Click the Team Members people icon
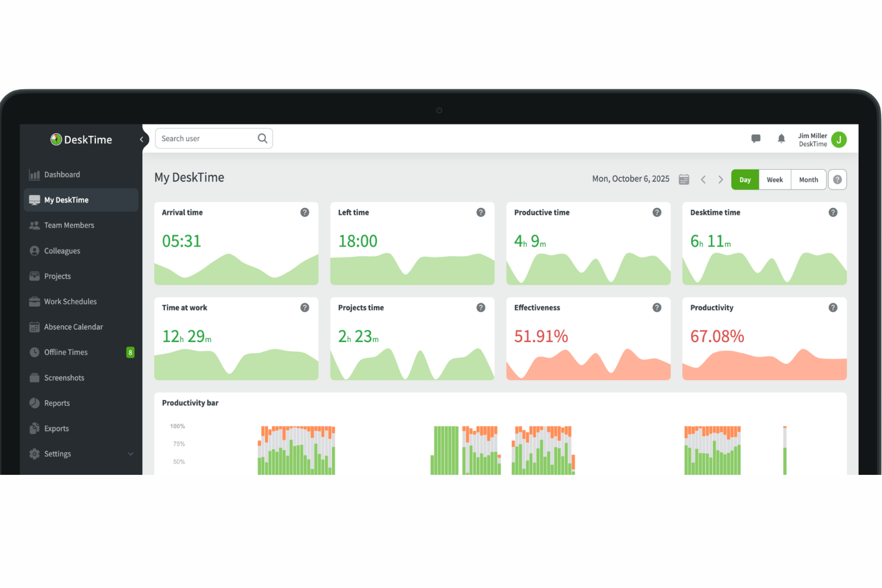The height and width of the screenshot is (588, 882). coord(35,225)
